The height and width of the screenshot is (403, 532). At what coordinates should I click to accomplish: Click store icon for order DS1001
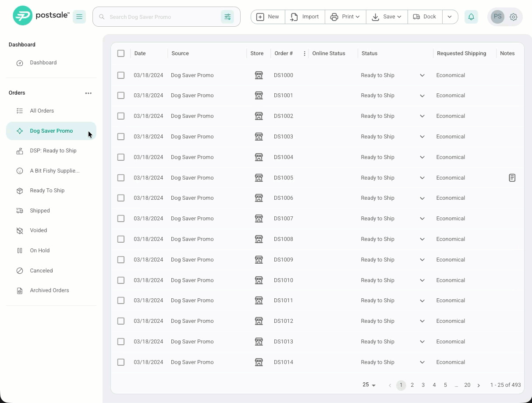click(259, 95)
